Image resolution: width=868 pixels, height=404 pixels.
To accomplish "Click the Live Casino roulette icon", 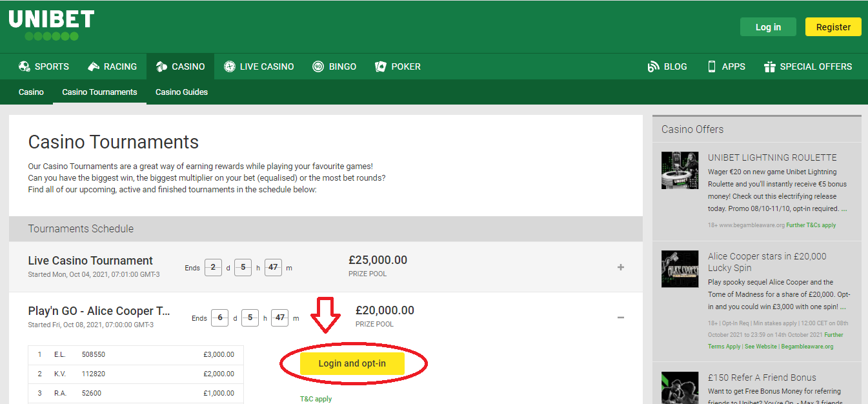I will 229,66.
